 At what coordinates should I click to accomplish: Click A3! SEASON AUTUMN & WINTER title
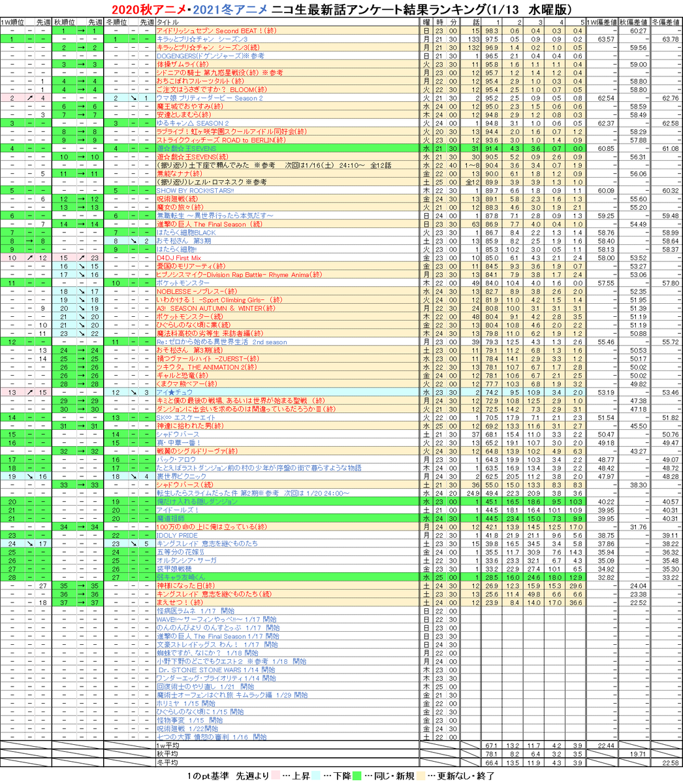[216, 308]
